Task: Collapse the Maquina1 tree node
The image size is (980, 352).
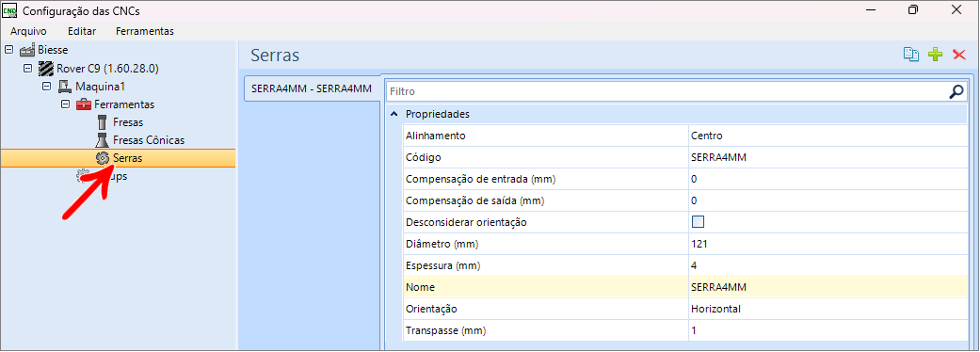Action: (46, 86)
